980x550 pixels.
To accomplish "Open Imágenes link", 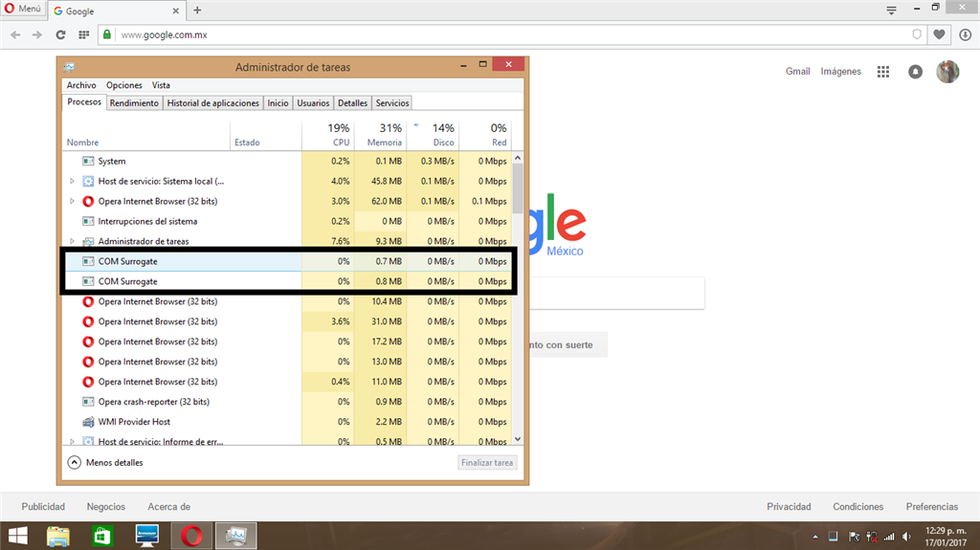I will [840, 71].
